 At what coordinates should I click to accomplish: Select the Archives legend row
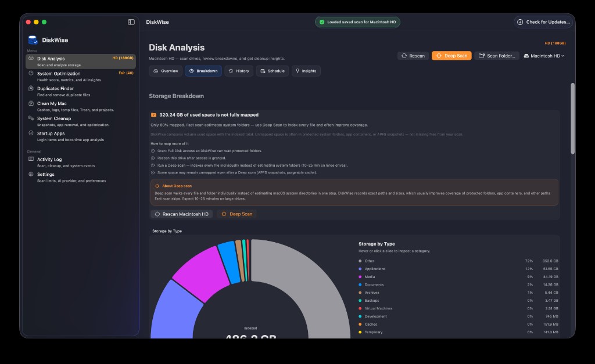pos(458,293)
